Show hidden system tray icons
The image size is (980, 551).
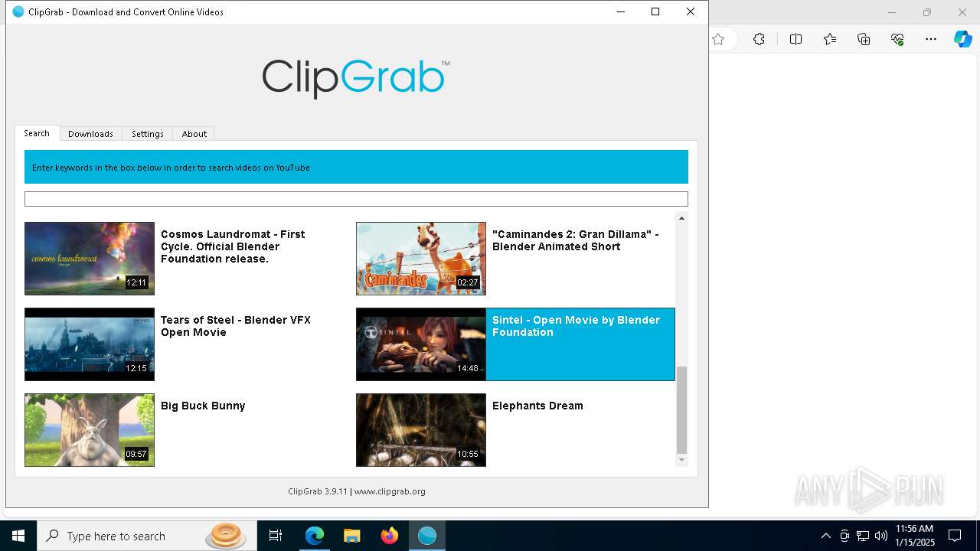tap(825, 536)
